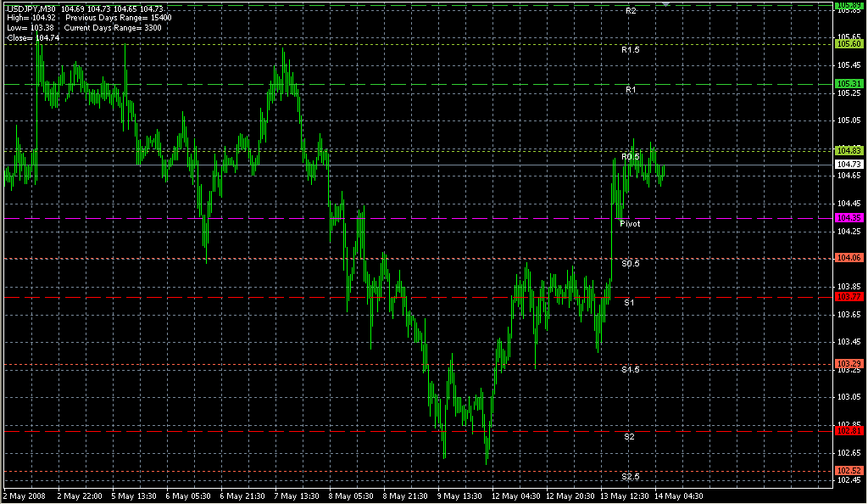Click the 2 May 2008 time label

[23, 495]
